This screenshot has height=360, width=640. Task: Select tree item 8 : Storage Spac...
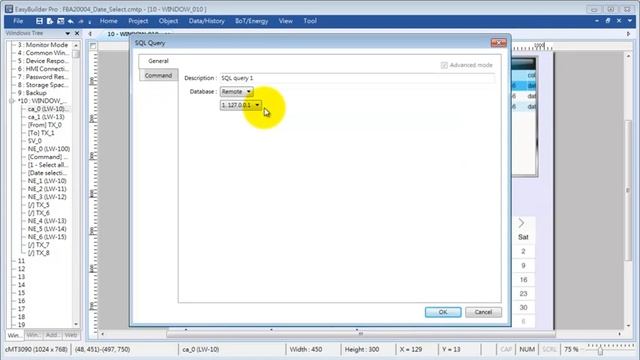(x=43, y=85)
